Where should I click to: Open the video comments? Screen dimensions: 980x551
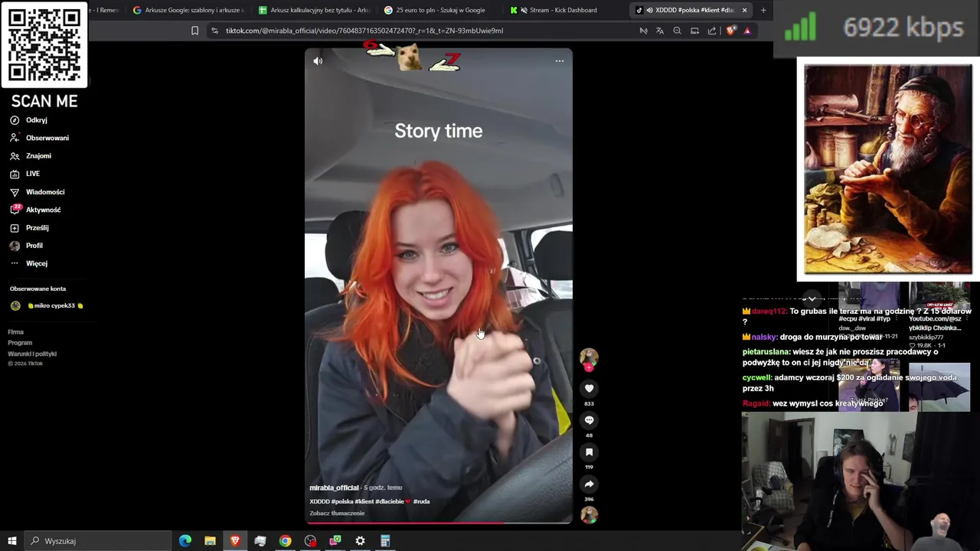(589, 420)
